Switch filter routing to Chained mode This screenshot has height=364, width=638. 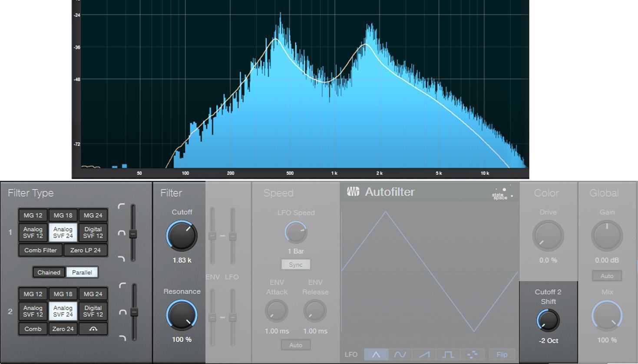[48, 272]
